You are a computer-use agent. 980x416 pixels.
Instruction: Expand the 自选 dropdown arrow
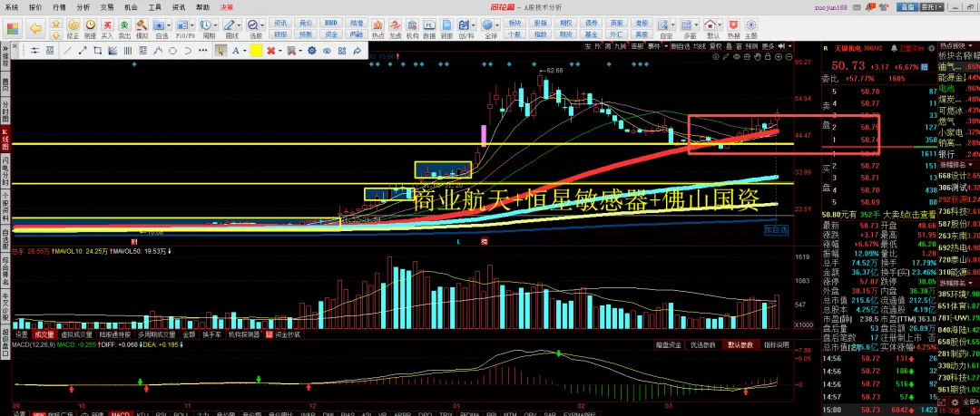click(x=169, y=25)
